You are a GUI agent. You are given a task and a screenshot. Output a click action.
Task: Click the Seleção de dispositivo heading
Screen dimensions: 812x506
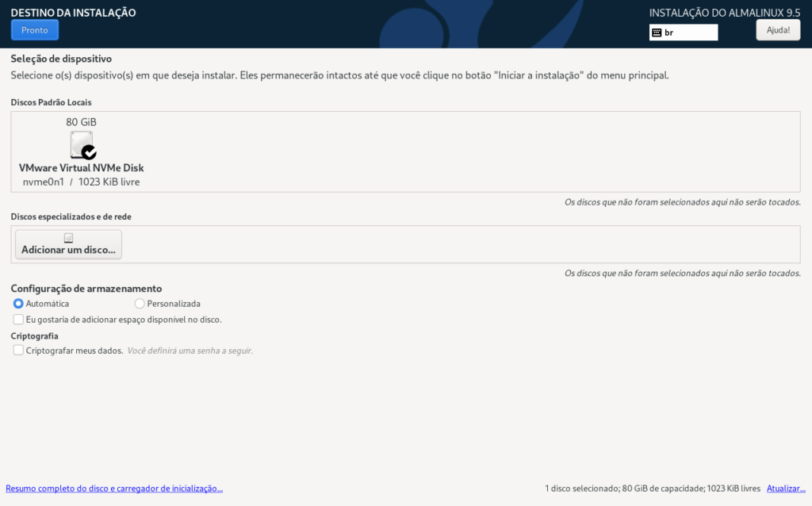(x=61, y=59)
